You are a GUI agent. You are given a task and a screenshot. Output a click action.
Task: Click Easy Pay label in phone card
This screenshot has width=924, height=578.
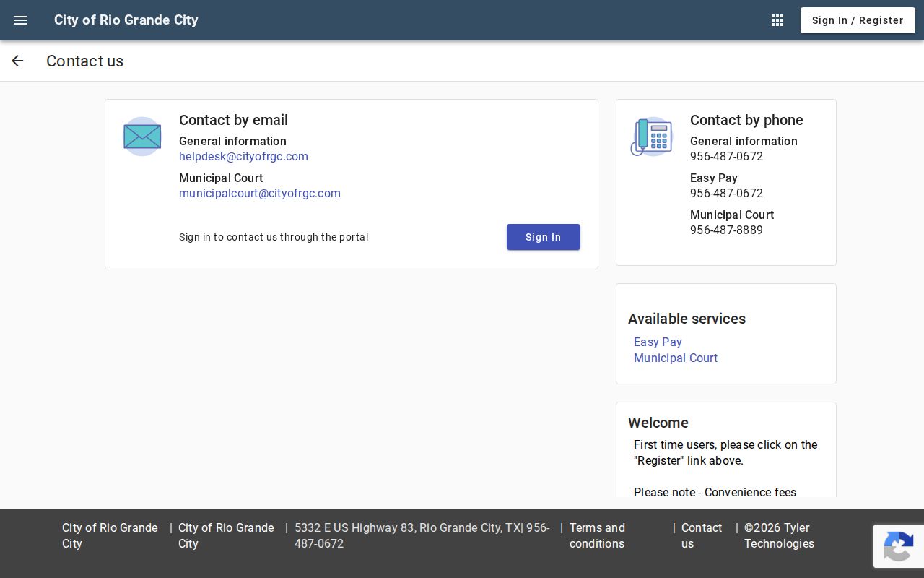pos(714,178)
